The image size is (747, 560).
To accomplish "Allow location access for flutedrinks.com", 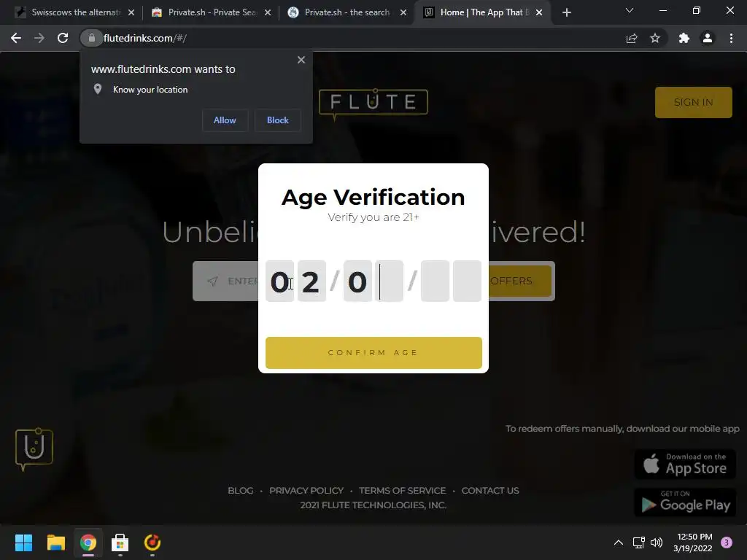I will click(x=225, y=120).
